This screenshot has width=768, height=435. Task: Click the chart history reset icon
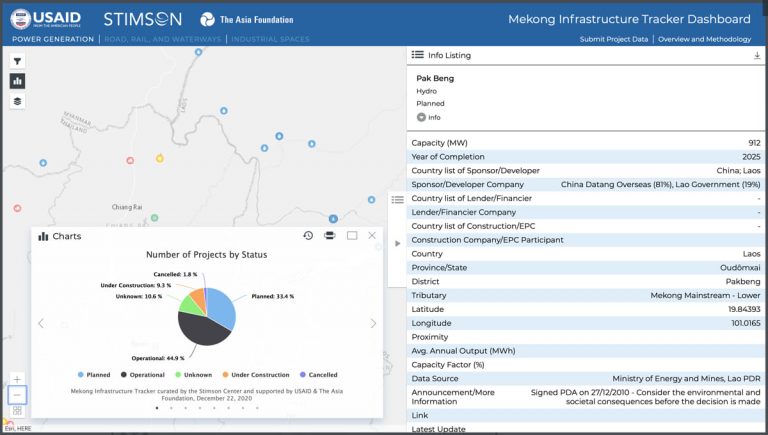click(x=308, y=236)
